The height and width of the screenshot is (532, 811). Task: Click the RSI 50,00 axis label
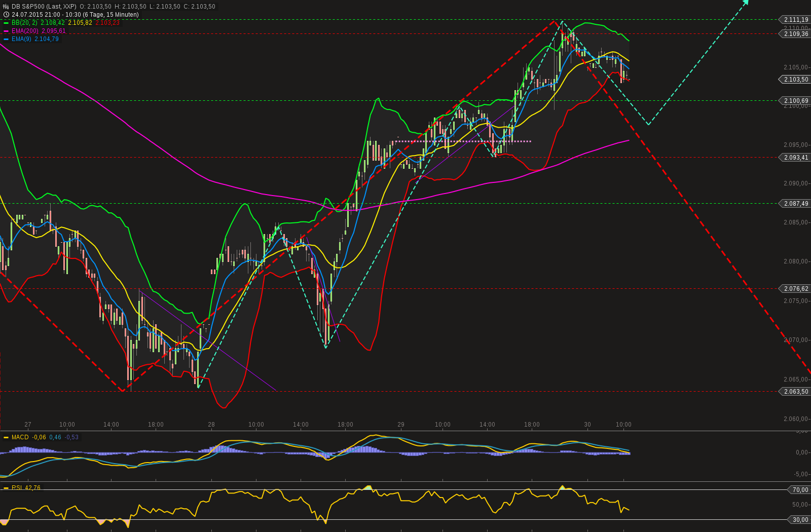(x=800, y=505)
